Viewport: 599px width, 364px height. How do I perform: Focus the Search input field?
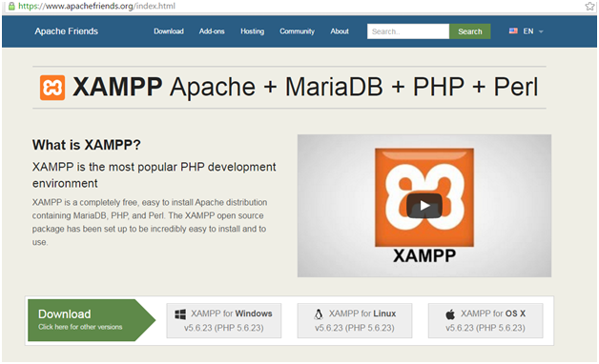click(x=408, y=31)
